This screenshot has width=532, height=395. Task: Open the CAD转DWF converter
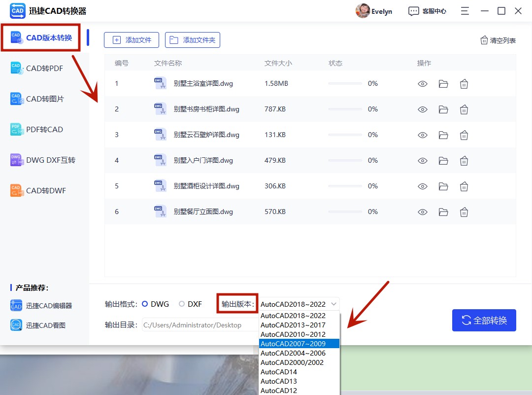43,190
